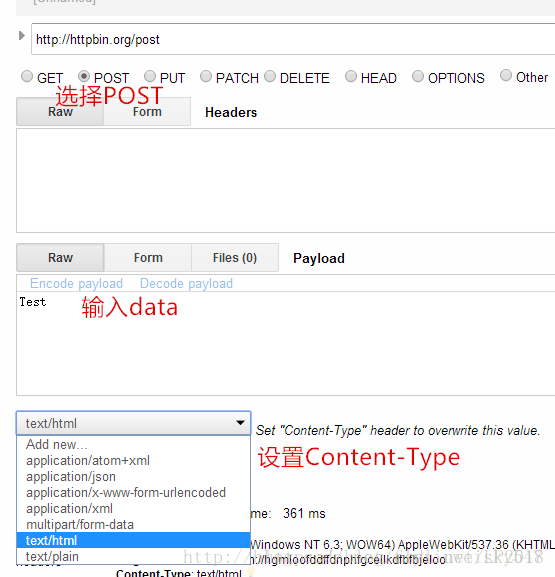
Task: Select application/json content type
Action: 134,477
